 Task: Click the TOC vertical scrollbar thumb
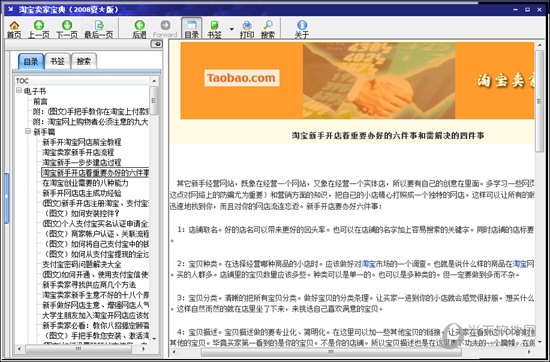pos(154,101)
